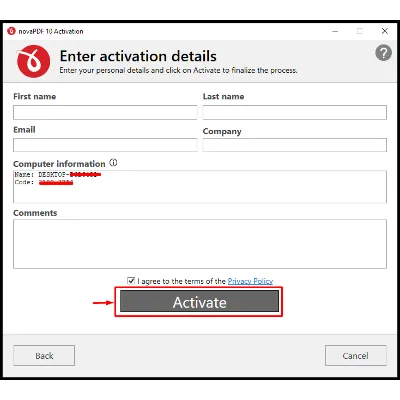Screen dimensions: 400x400
Task: Click the novaPDF logo in header
Action: click(33, 61)
